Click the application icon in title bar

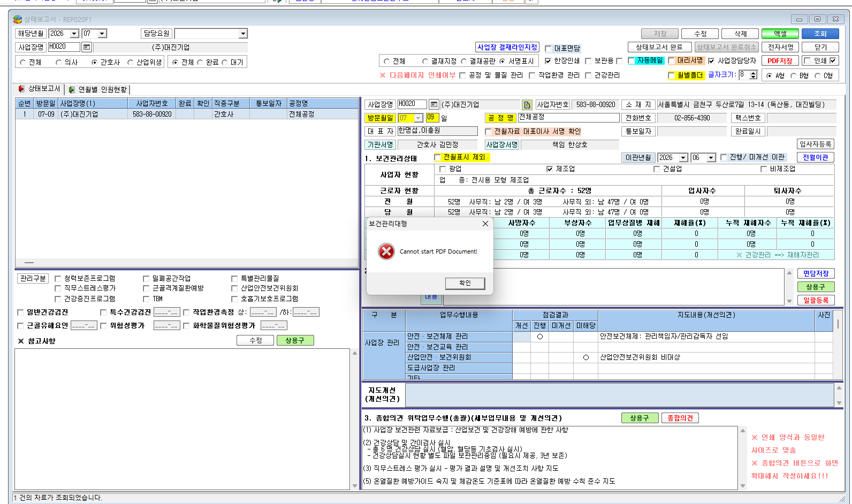(18, 19)
